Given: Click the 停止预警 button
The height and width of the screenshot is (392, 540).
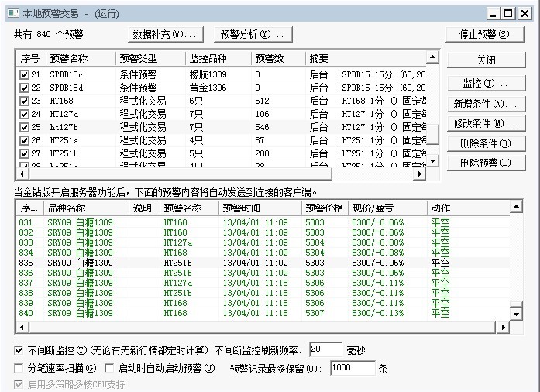Looking at the screenshot, I should [485, 34].
